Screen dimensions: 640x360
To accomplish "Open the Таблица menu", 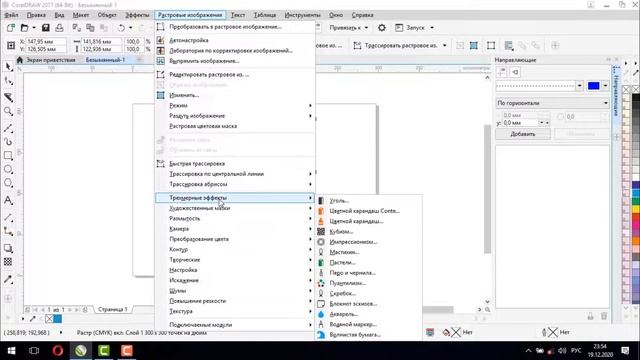I will coord(265,15).
